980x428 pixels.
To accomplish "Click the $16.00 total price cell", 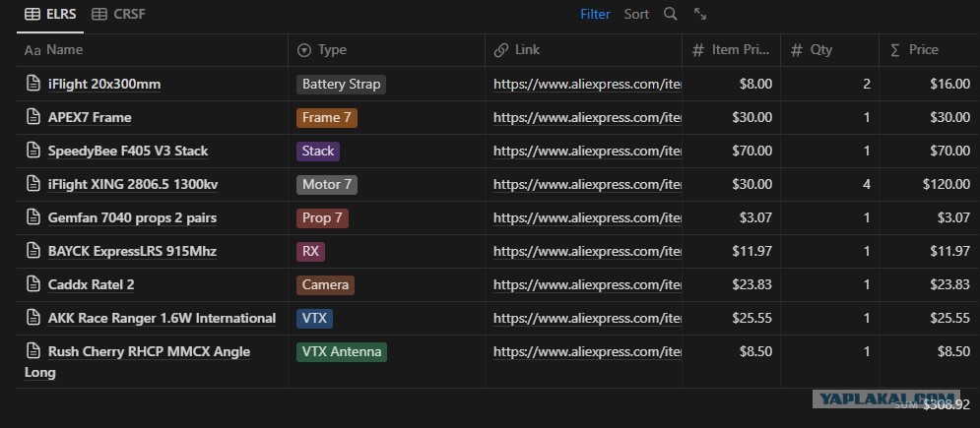I will (930, 85).
